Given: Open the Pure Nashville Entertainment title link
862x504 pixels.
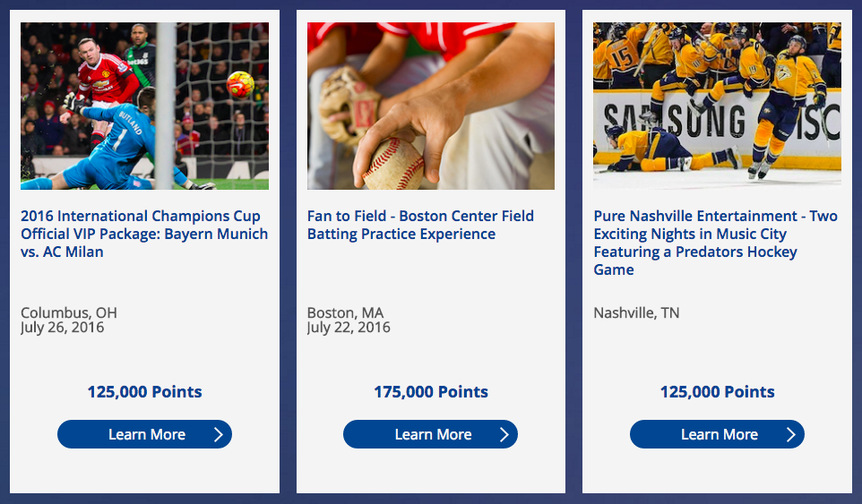Looking at the screenshot, I should [716, 243].
